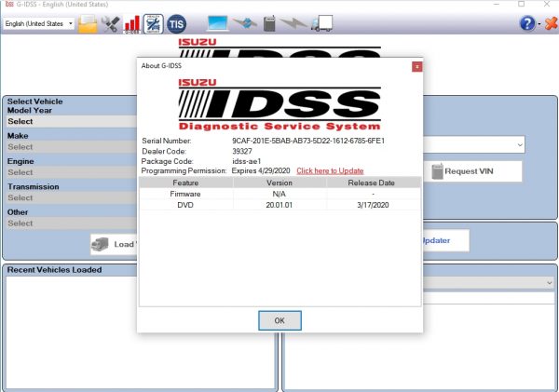
Task: Click the open folder icon in toolbar
Action: [x=88, y=24]
